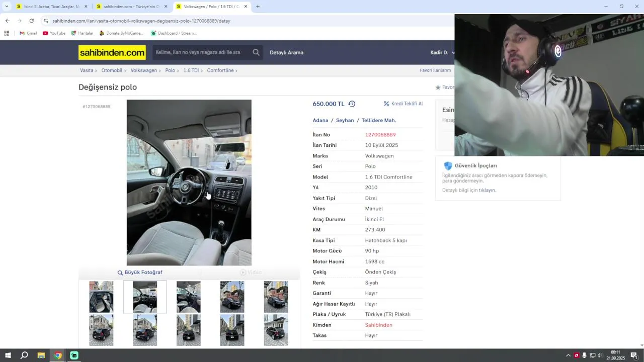
Task: Select fifth thumbnail in top row
Action: click(x=276, y=297)
